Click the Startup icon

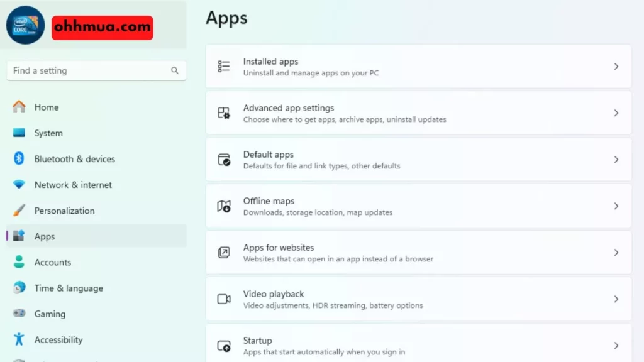[x=224, y=346]
